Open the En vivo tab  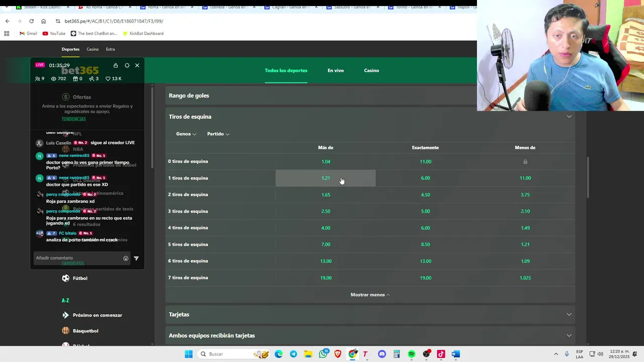coord(336,70)
